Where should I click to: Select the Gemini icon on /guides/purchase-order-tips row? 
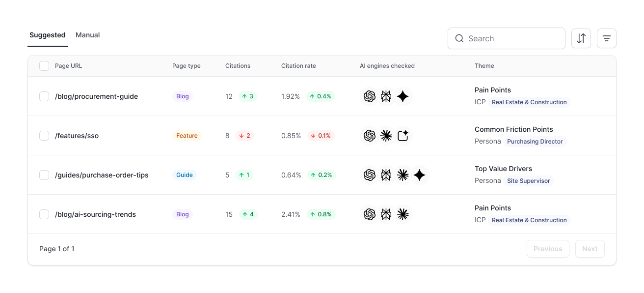[x=420, y=175]
